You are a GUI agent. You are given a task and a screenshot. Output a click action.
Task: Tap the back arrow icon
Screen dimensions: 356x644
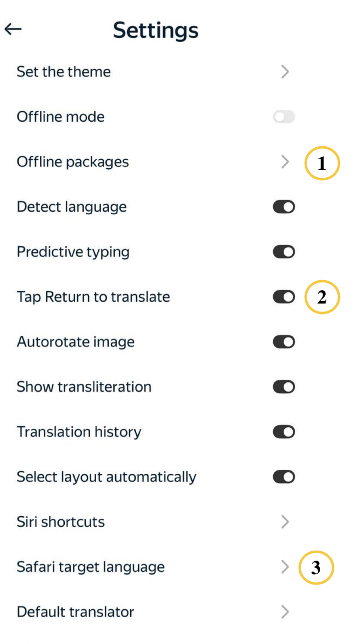(13, 29)
